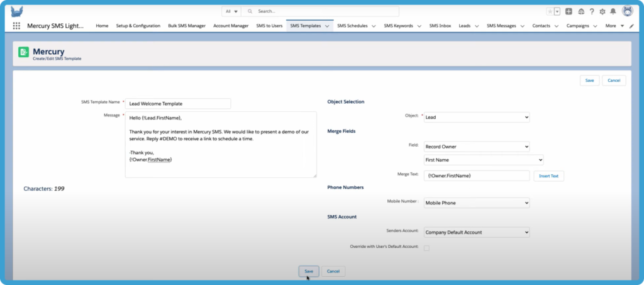Open the Mobile Number dropdown
This screenshot has height=285, width=644.
tap(477, 203)
